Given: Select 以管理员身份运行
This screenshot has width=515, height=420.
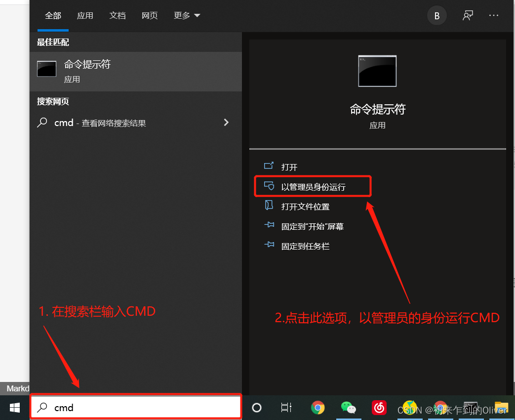Looking at the screenshot, I should [x=313, y=186].
